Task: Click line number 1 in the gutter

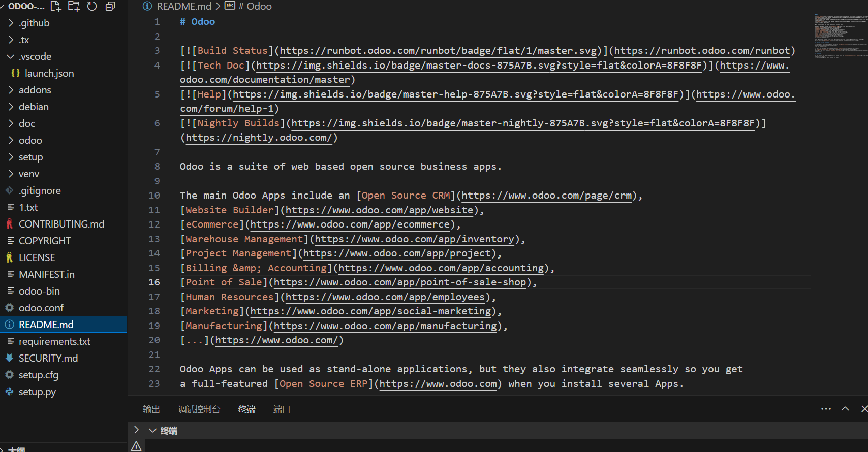Action: click(x=157, y=22)
